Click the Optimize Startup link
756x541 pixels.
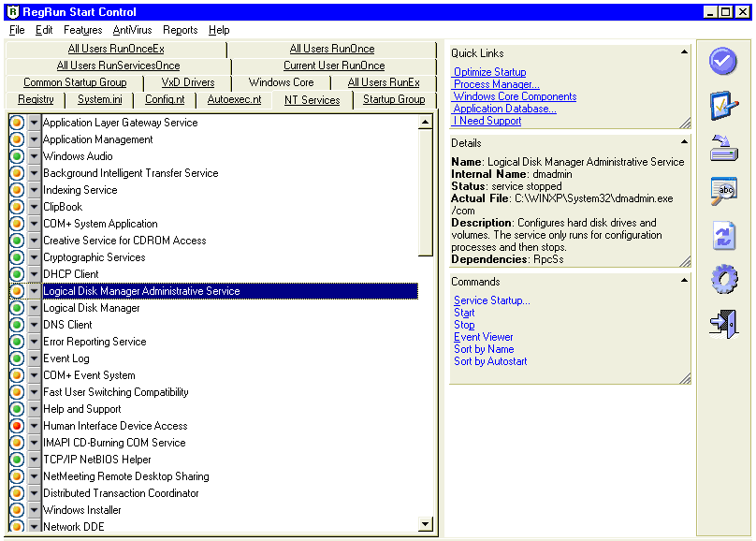(490, 72)
